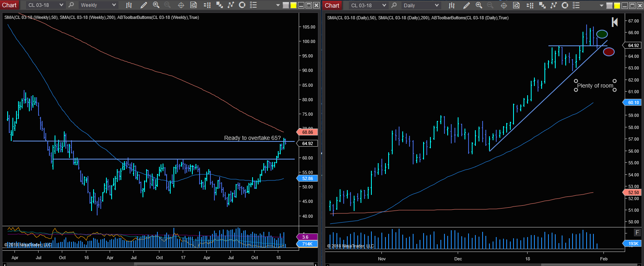The width and height of the screenshot is (644, 266).
Task: Enable crosshair cursor in Daily chart
Action: pyautogui.click(x=504, y=5)
